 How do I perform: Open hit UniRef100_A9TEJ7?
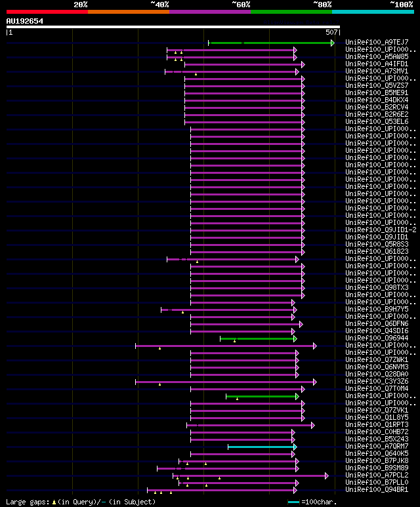377,43
